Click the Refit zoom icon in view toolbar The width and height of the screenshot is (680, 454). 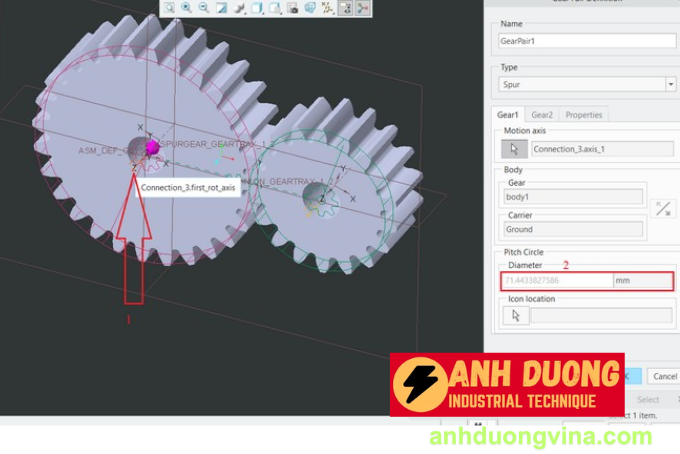tap(169, 8)
